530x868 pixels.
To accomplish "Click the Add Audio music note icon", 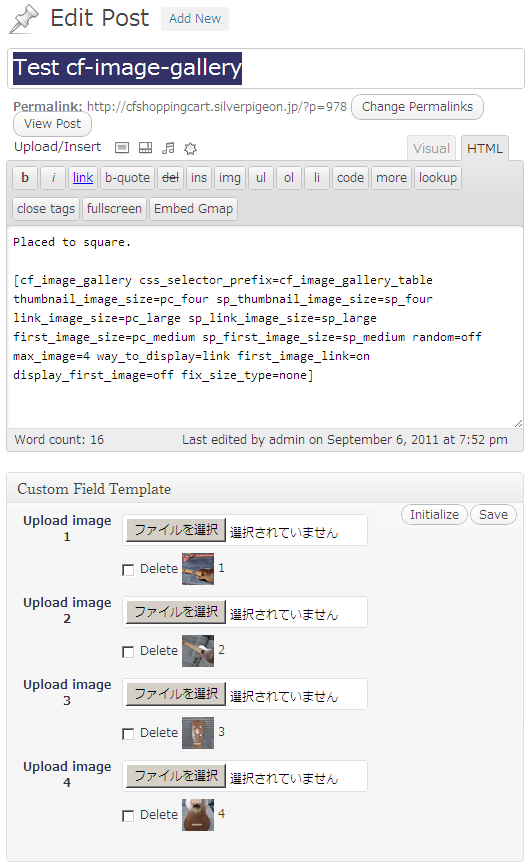I will (x=168, y=148).
